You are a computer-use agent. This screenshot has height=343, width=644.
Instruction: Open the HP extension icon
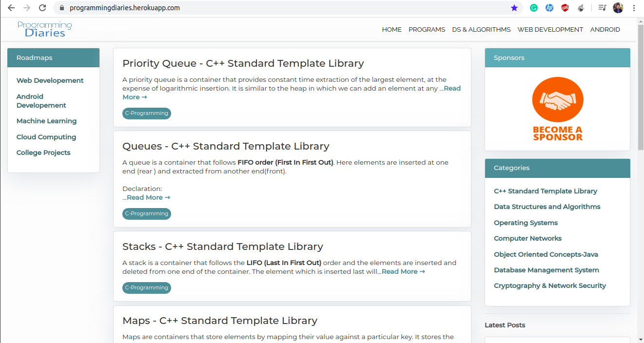549,8
